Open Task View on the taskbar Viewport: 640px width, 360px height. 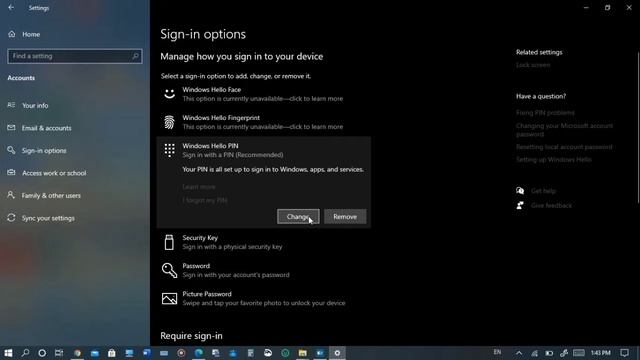click(x=59, y=353)
